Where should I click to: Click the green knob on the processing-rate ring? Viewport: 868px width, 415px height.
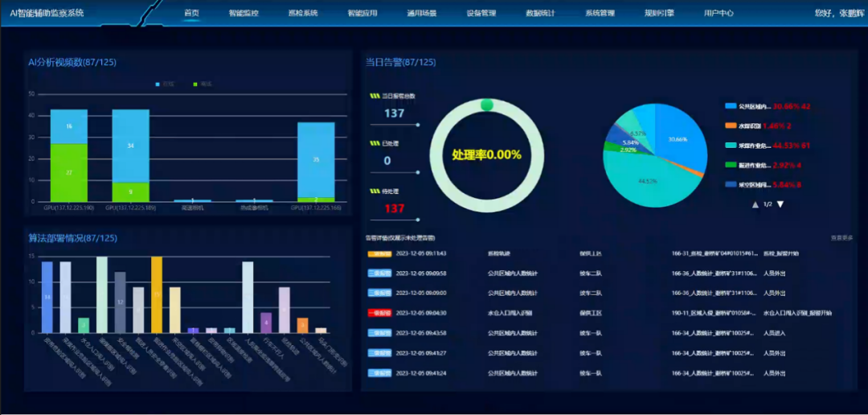click(486, 105)
